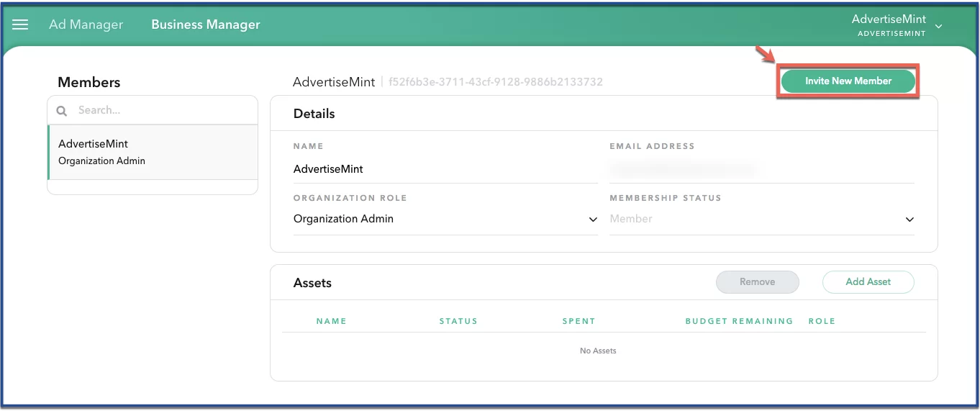This screenshot has width=980, height=411.
Task: Switch to the Business Manager tab
Action: point(205,24)
